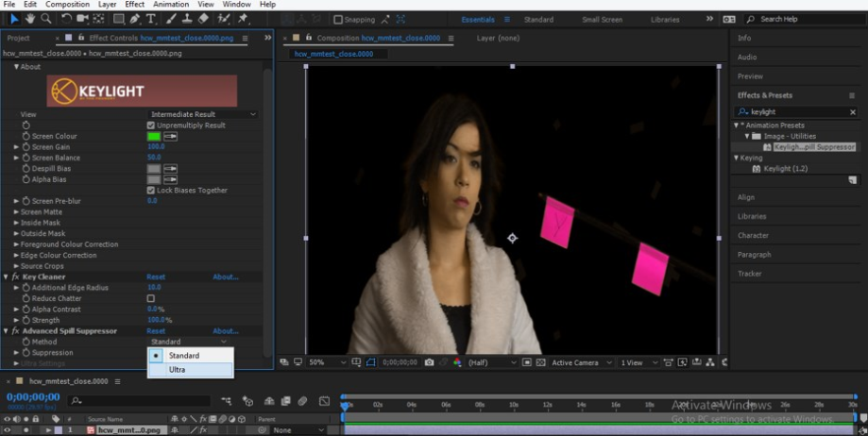868x436 pixels.
Task: Open the composition flowchart icon
Action: [x=710, y=362]
